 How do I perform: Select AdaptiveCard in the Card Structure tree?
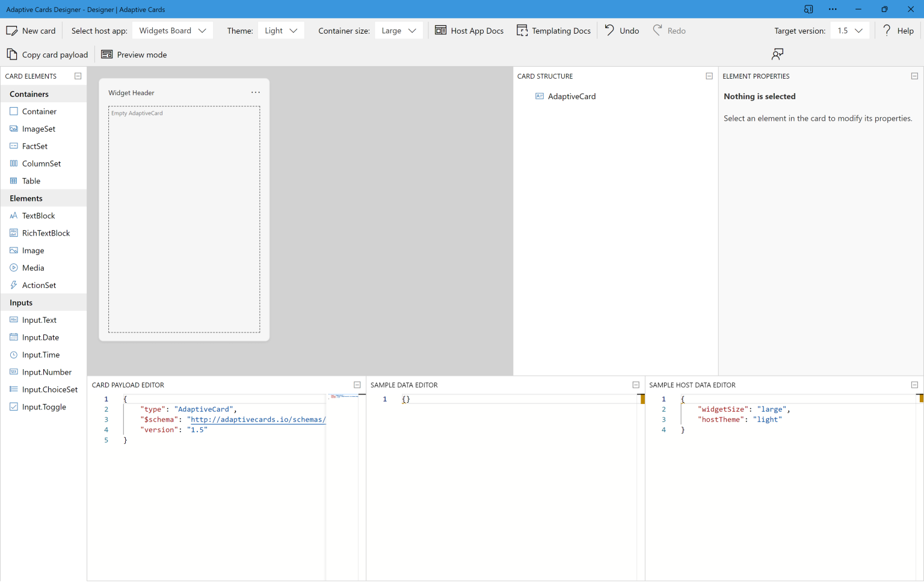[x=571, y=96]
